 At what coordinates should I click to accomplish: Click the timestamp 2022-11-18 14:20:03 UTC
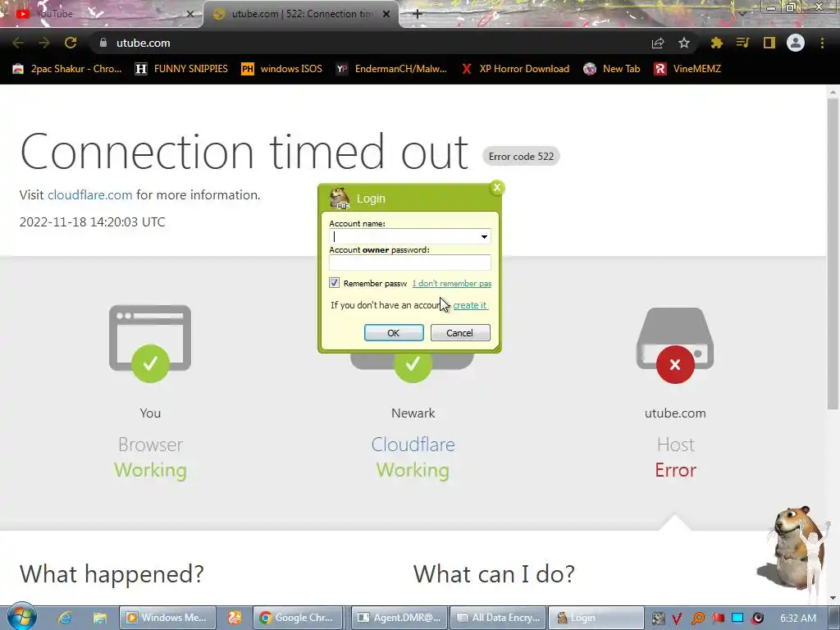pos(92,221)
